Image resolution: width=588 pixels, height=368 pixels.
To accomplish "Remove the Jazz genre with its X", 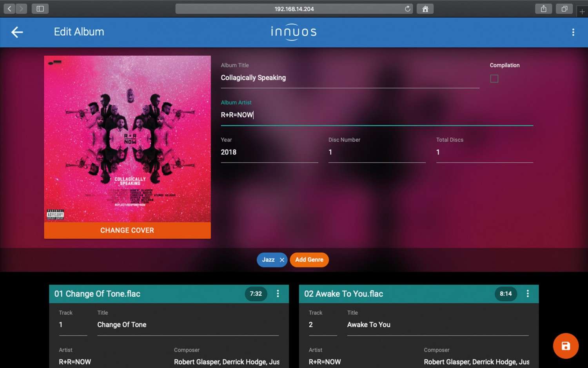I will click(282, 260).
